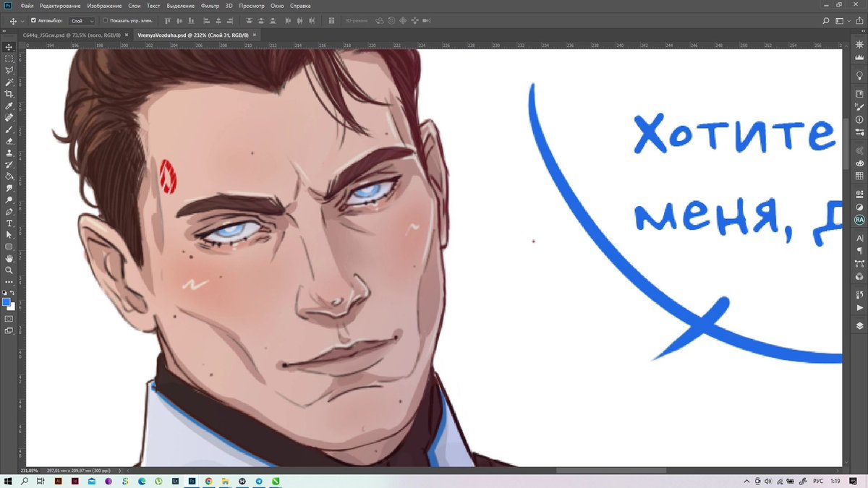Select the Eraser tool
This screenshot has height=488, width=868.
[x=9, y=141]
